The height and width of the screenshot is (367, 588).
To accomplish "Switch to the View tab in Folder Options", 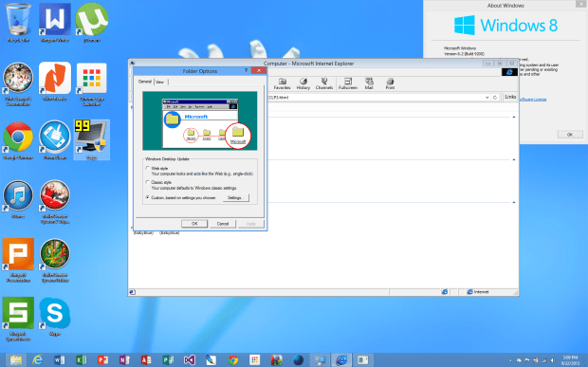I will click(x=160, y=82).
